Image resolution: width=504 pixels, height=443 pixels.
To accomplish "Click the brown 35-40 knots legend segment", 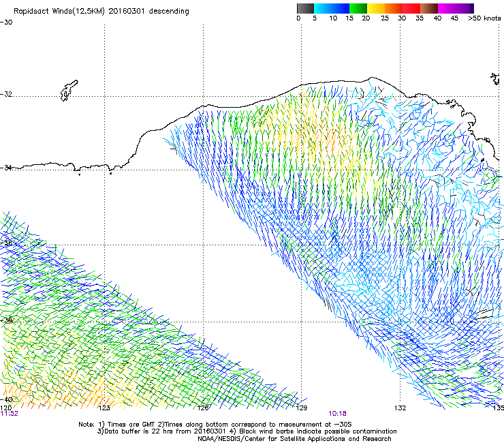I will click(429, 8).
